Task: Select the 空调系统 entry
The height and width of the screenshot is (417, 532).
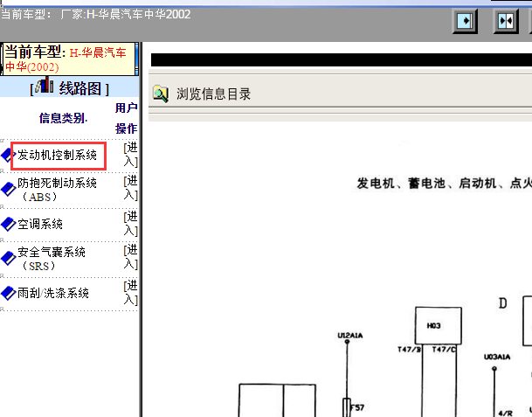Action: (40, 224)
